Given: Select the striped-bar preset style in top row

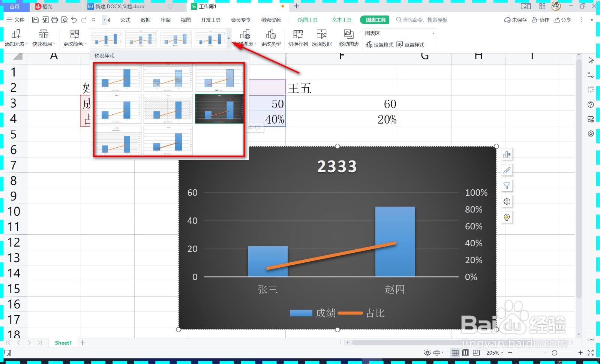Looking at the screenshot, I should click(168, 77).
